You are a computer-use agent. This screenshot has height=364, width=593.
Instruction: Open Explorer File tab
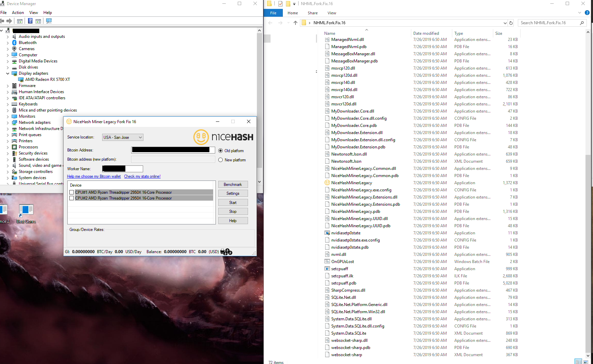point(273,13)
